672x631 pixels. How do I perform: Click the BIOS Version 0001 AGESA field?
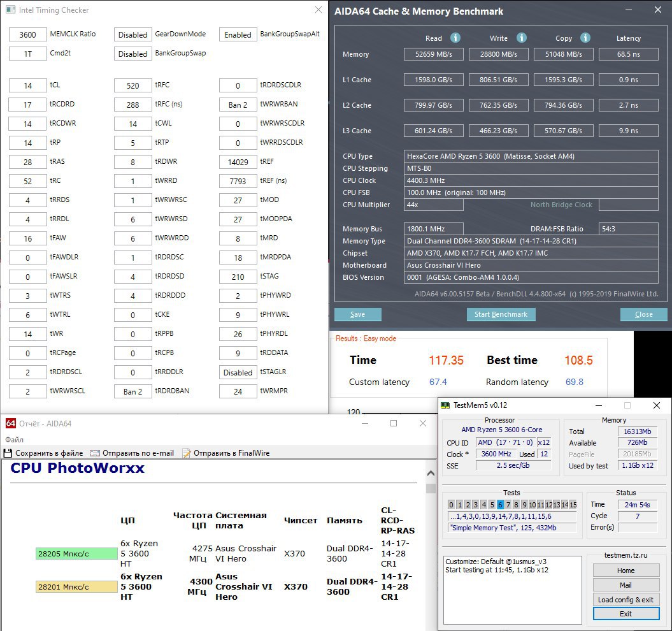[x=531, y=277]
